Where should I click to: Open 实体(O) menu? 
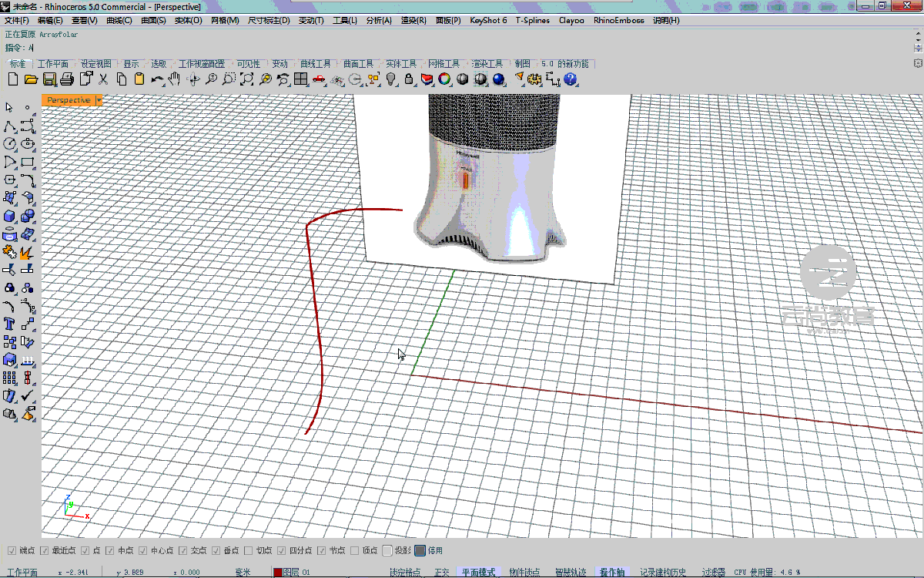click(189, 20)
